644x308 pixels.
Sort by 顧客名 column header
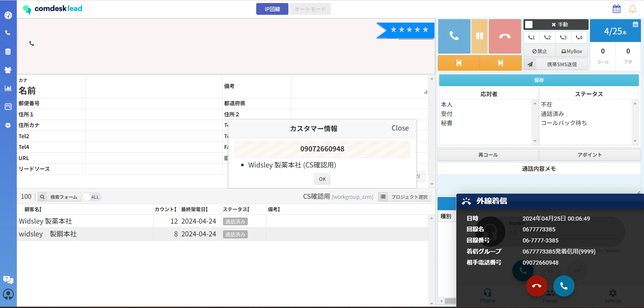pyautogui.click(x=33, y=209)
